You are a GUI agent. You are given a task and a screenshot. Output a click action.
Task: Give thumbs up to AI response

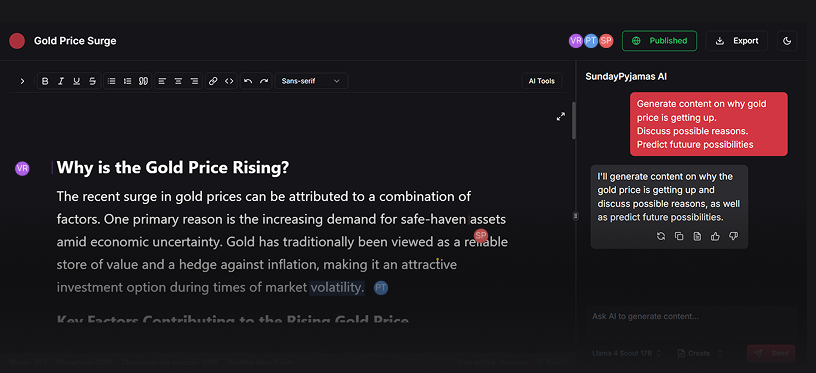pos(715,237)
